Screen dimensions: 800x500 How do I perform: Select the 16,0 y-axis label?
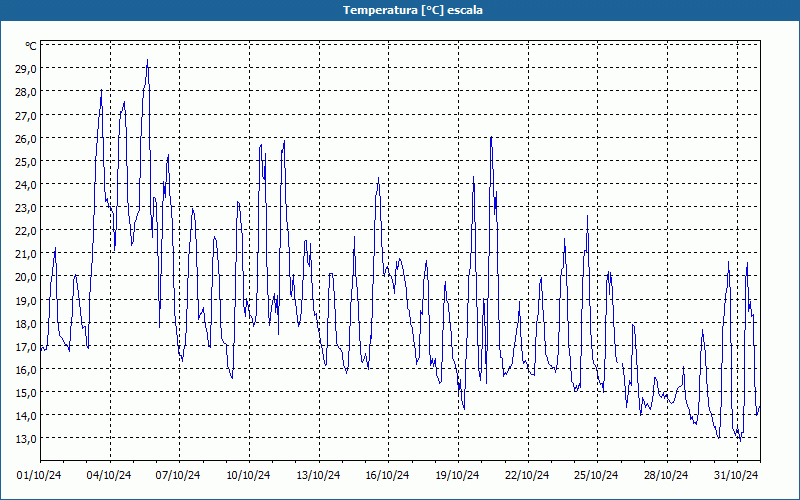(26, 369)
